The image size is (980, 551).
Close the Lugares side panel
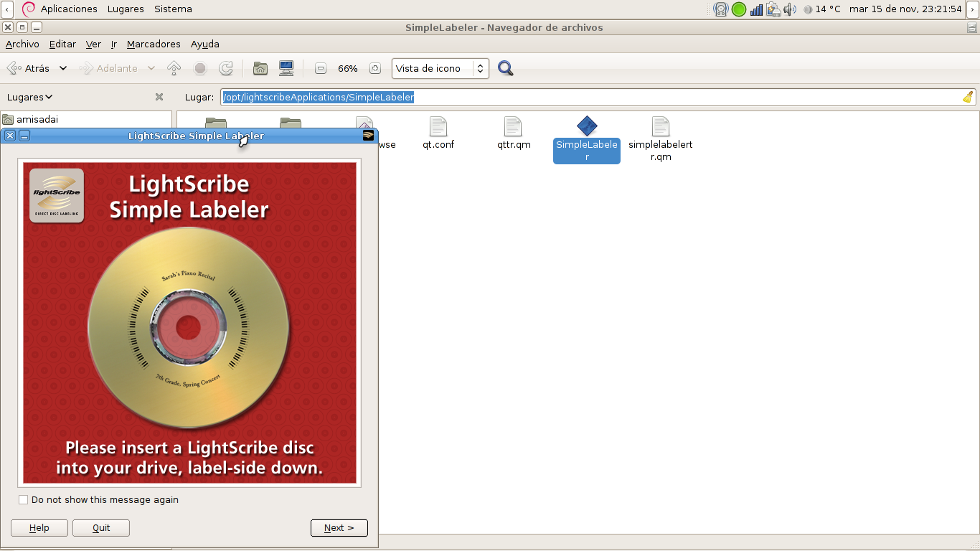tap(159, 97)
